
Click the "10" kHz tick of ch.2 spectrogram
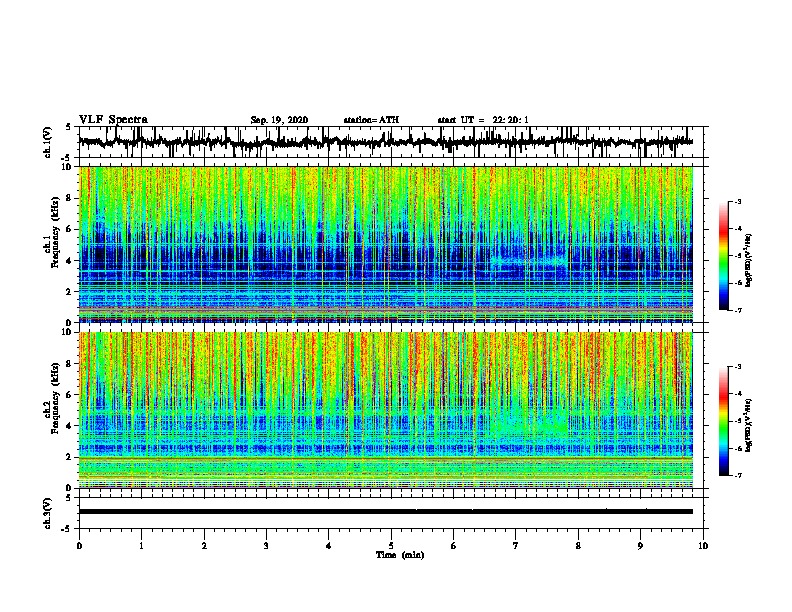pos(68,332)
